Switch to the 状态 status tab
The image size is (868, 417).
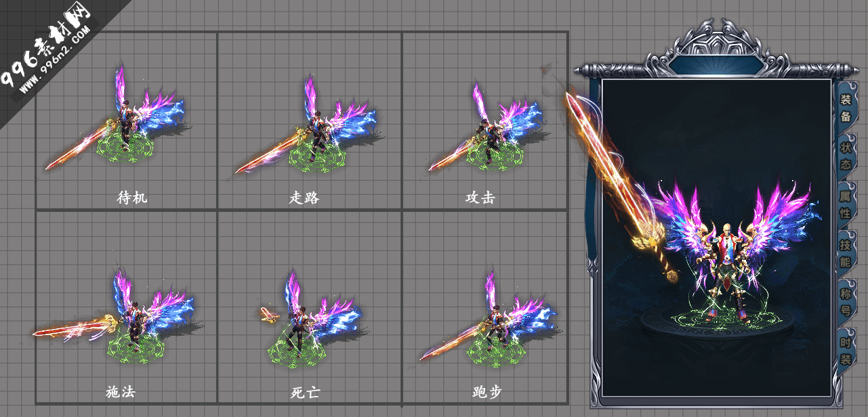tap(846, 155)
